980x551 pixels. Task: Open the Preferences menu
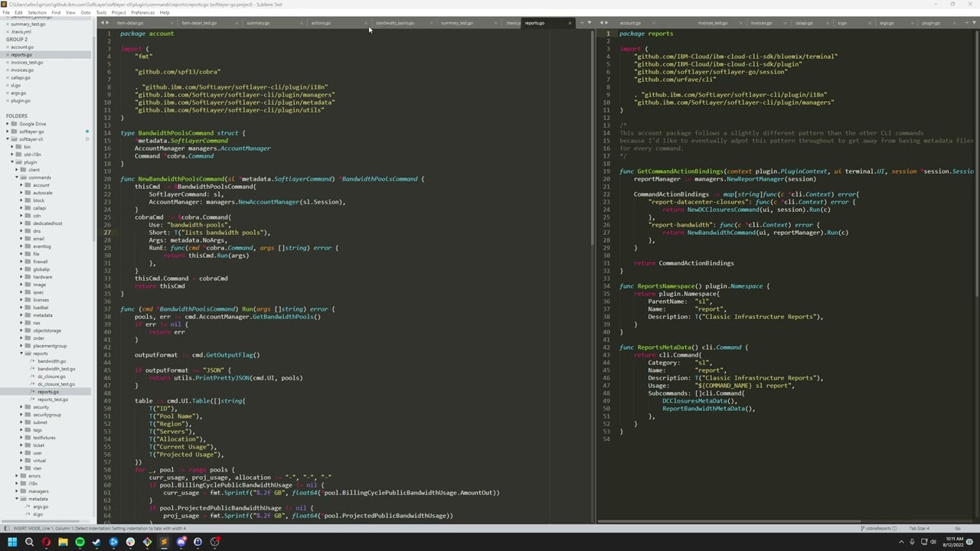click(142, 12)
